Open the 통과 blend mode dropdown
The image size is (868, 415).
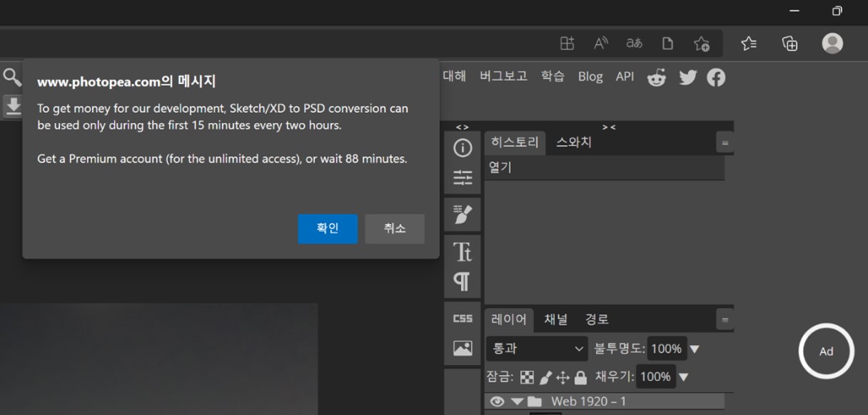(x=537, y=349)
